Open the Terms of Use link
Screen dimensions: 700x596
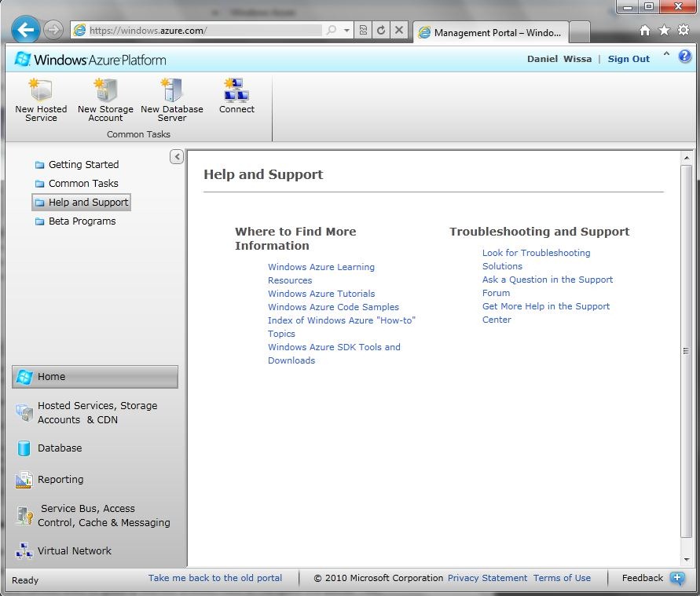pyautogui.click(x=562, y=578)
